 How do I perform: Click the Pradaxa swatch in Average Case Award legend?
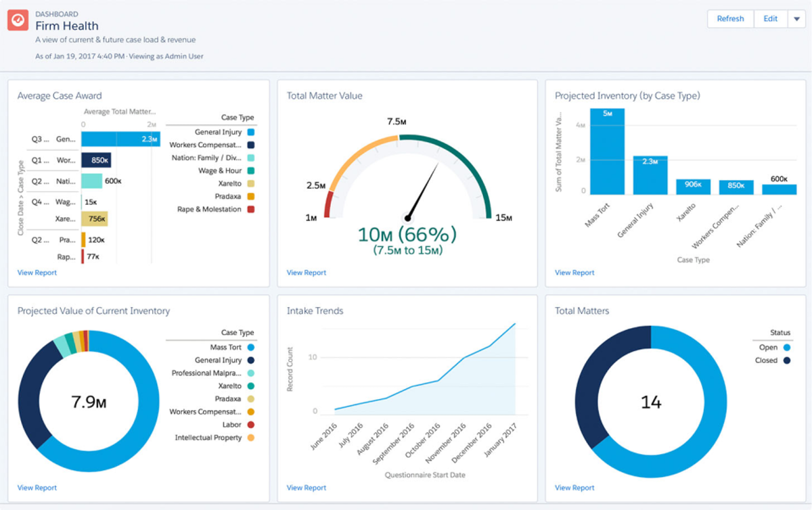[251, 197]
